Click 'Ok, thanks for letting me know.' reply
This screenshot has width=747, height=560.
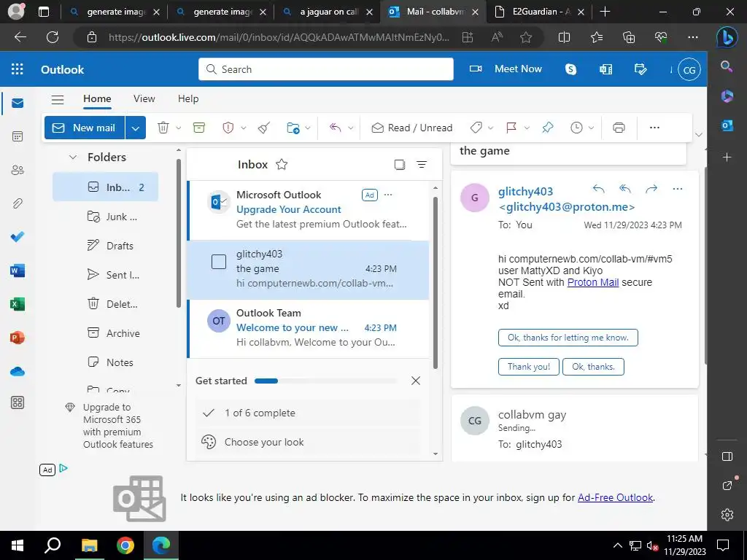(x=568, y=338)
